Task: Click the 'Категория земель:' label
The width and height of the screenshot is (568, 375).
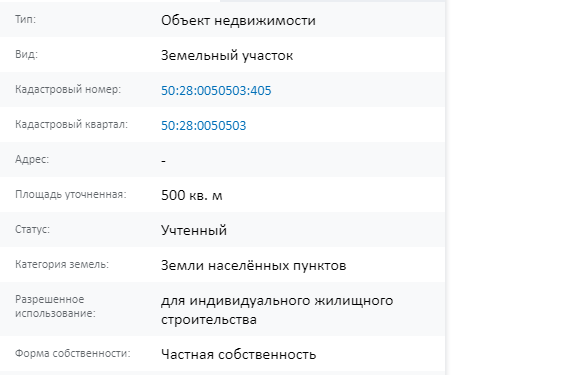Action: [x=62, y=264]
